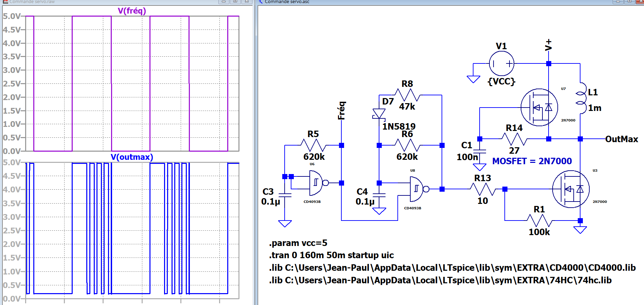
Task: Click the C1 capacitor symbol
Action: [x=480, y=151]
